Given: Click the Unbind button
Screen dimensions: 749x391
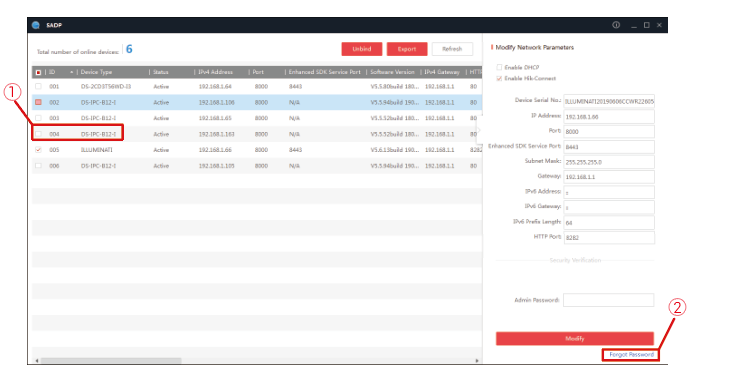Looking at the screenshot, I should [x=362, y=49].
